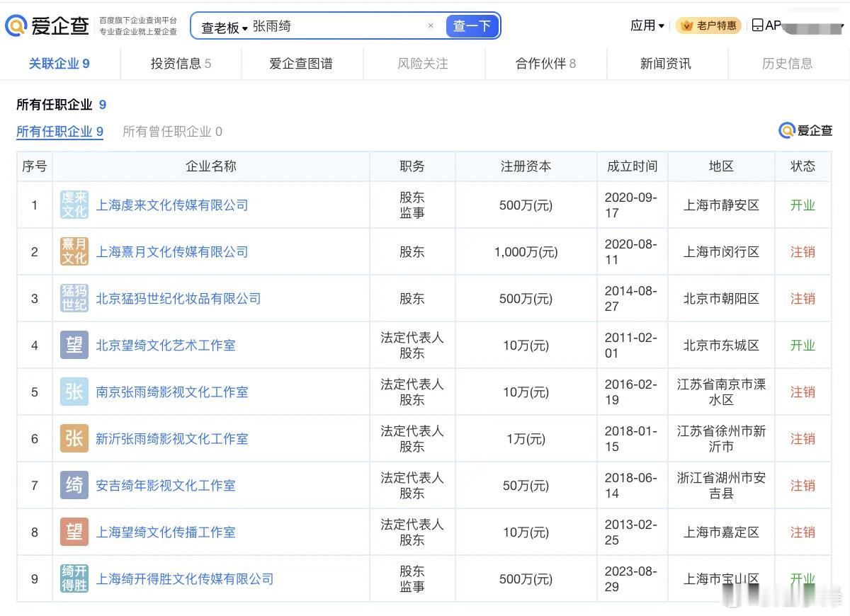Select the 所有曾任职企业 0 sub-tab
This screenshot has width=850, height=616.
(172, 131)
